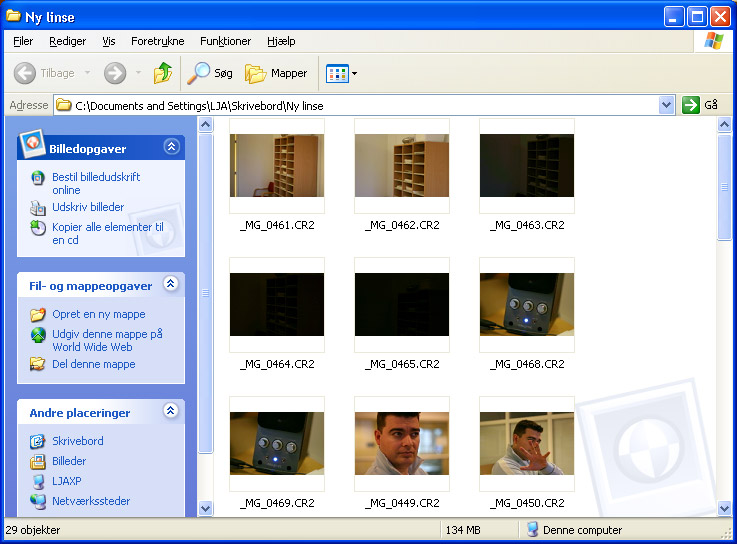Open the Funktioner menu
The image size is (737, 544).
[225, 41]
